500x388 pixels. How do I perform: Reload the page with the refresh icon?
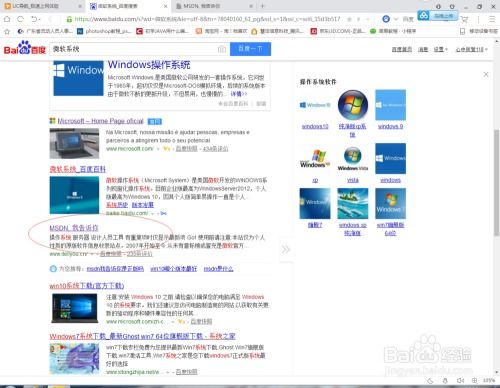20,19
